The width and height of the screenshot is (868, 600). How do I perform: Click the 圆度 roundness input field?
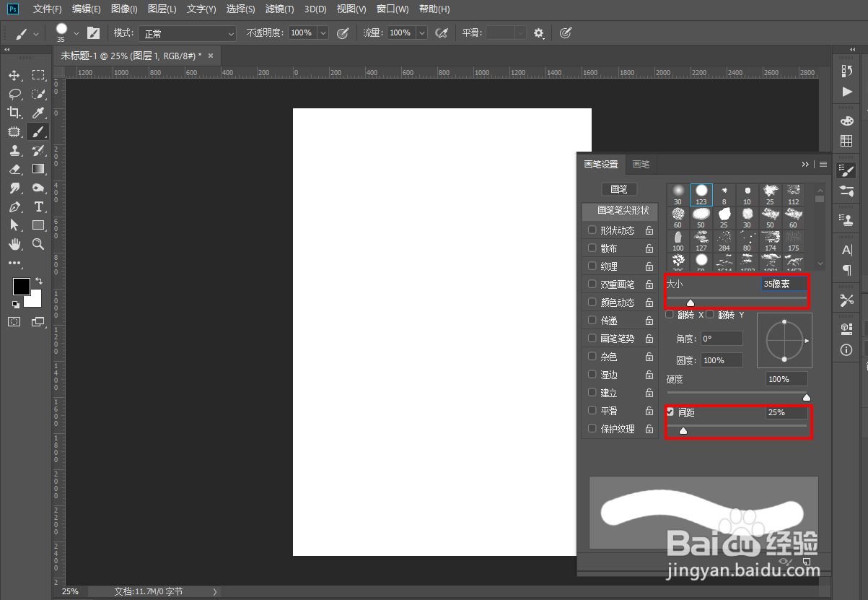click(x=722, y=360)
